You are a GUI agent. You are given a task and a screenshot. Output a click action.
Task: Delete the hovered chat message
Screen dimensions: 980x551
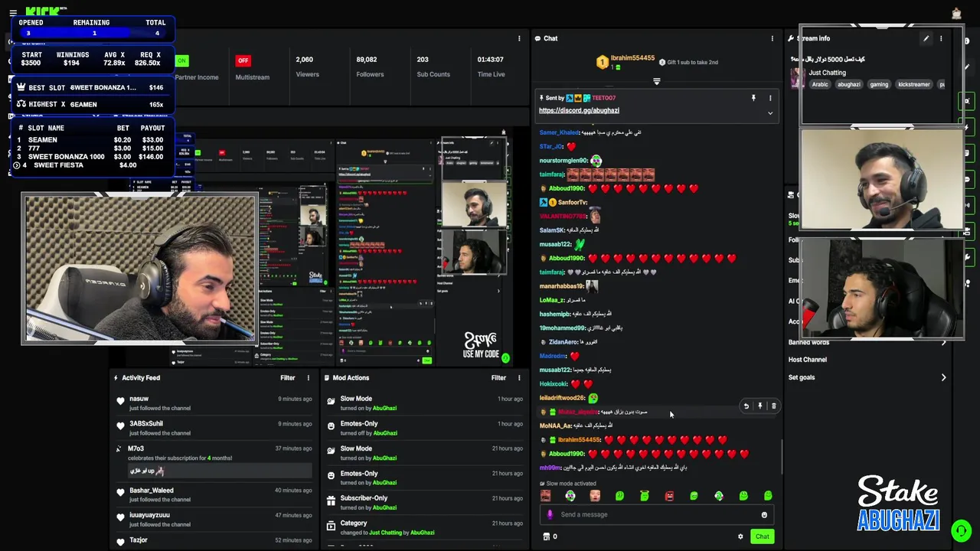[773, 406]
